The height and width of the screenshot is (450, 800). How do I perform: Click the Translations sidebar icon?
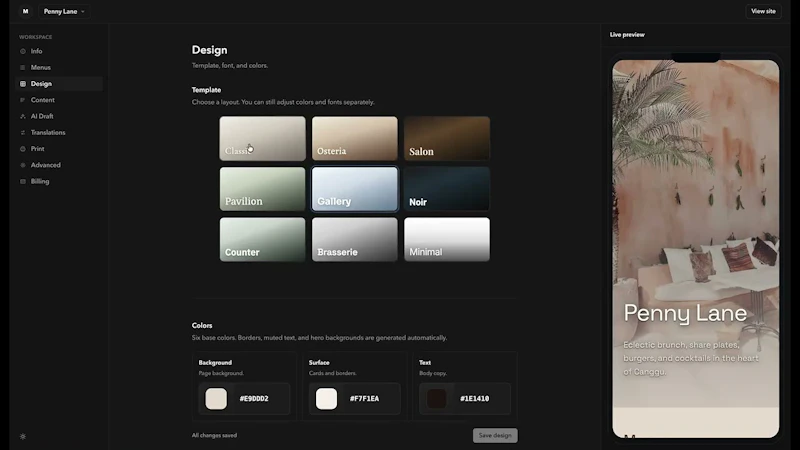pos(22,133)
